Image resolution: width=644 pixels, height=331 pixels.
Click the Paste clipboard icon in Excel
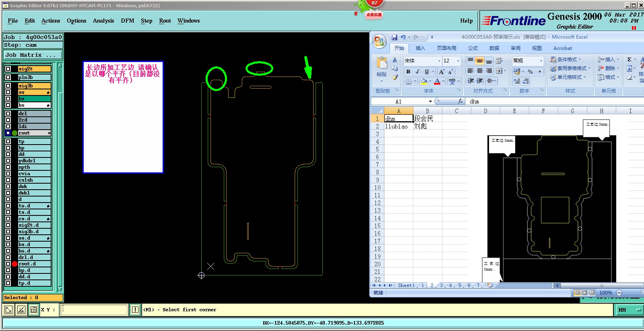pyautogui.click(x=382, y=64)
